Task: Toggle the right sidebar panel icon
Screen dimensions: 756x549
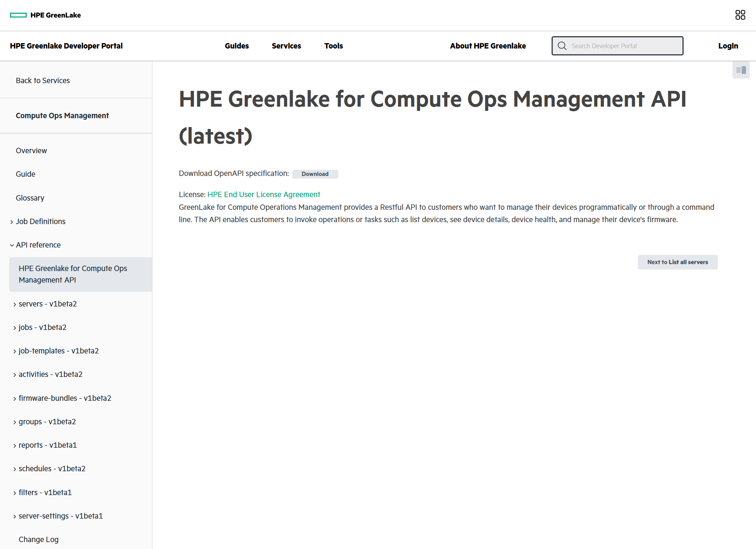Action: coord(741,70)
